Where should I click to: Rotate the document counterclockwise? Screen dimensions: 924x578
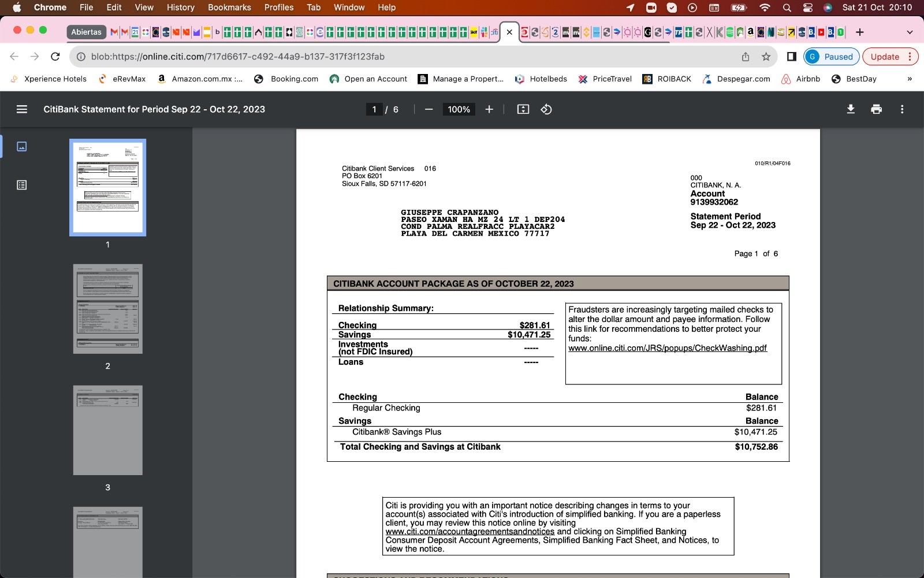click(546, 109)
